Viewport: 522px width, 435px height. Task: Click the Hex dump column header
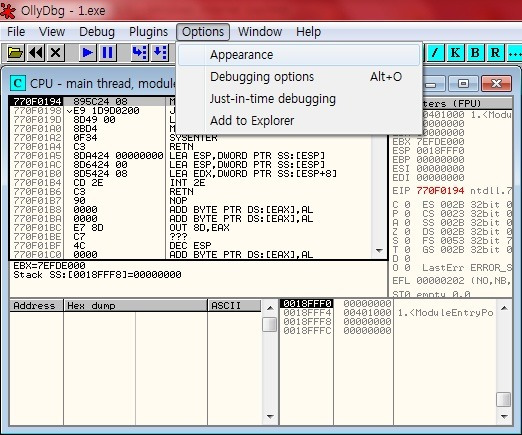(135, 305)
